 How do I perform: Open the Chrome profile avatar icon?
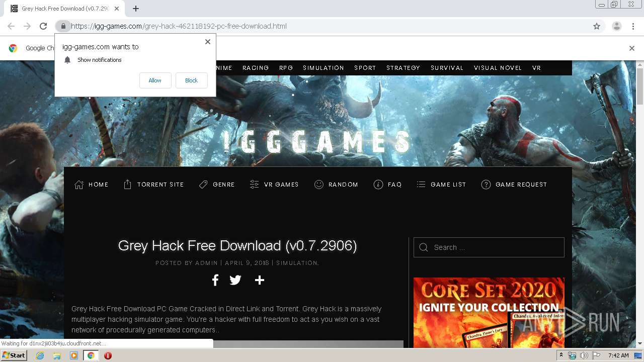point(616,26)
